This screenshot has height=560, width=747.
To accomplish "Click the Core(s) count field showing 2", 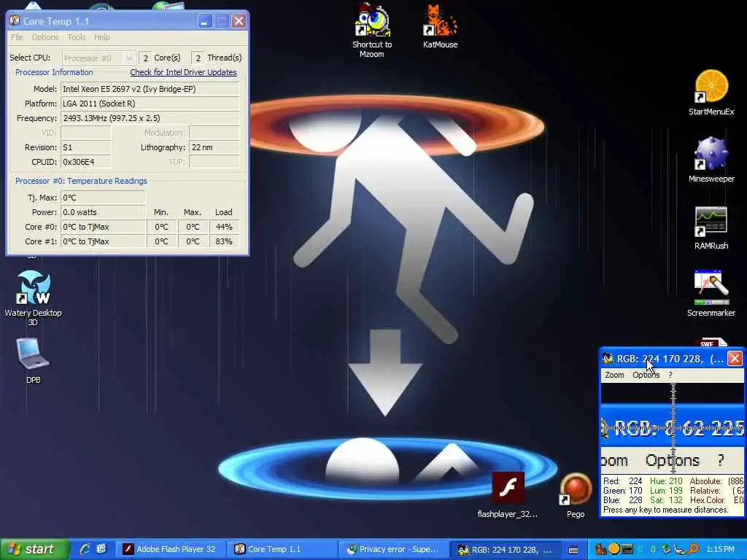I will (x=145, y=58).
